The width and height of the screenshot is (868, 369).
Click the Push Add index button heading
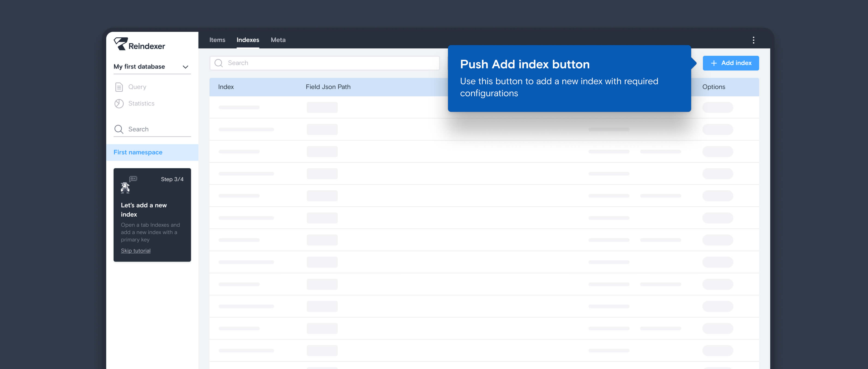pos(525,64)
